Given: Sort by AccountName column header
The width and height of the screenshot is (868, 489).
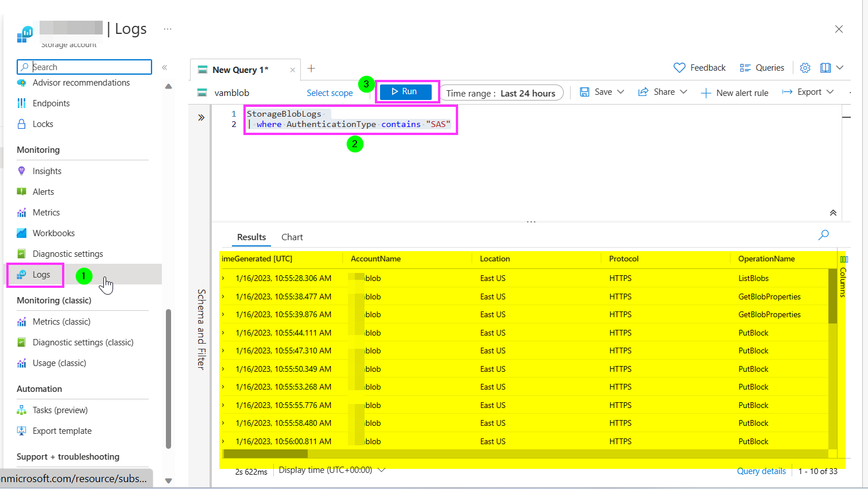Looking at the screenshot, I should [x=375, y=259].
